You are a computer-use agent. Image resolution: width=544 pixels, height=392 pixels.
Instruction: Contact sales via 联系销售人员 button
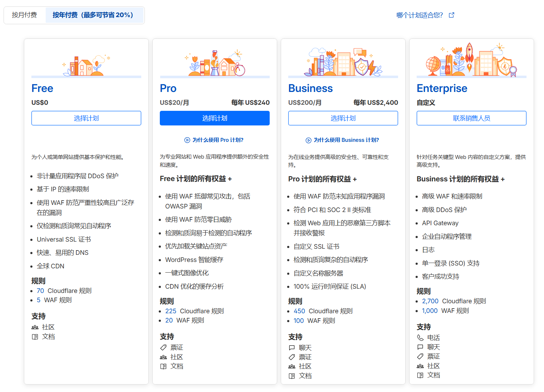[472, 118]
